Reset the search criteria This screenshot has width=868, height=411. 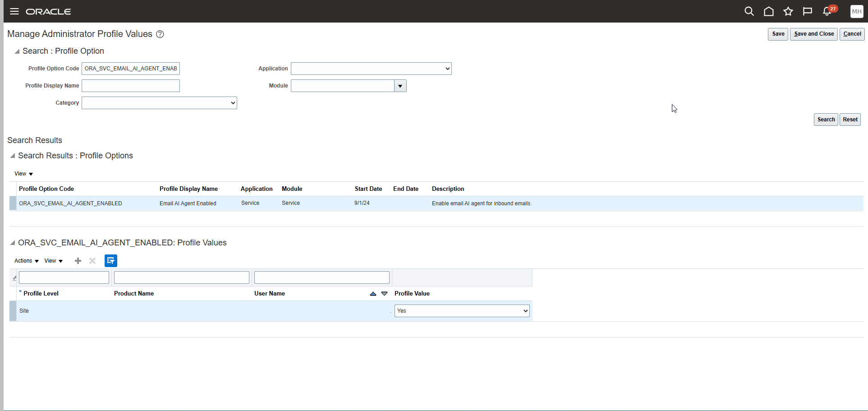[x=850, y=119]
